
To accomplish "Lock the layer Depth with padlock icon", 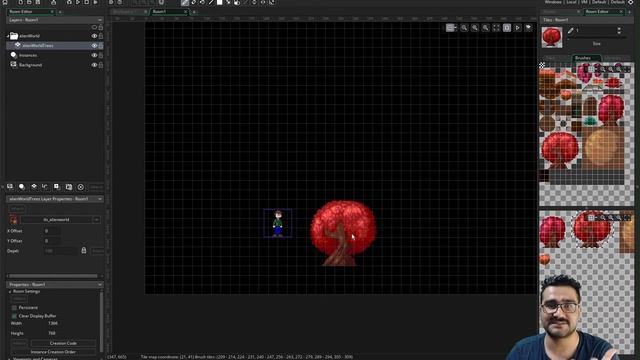I will (x=84, y=250).
